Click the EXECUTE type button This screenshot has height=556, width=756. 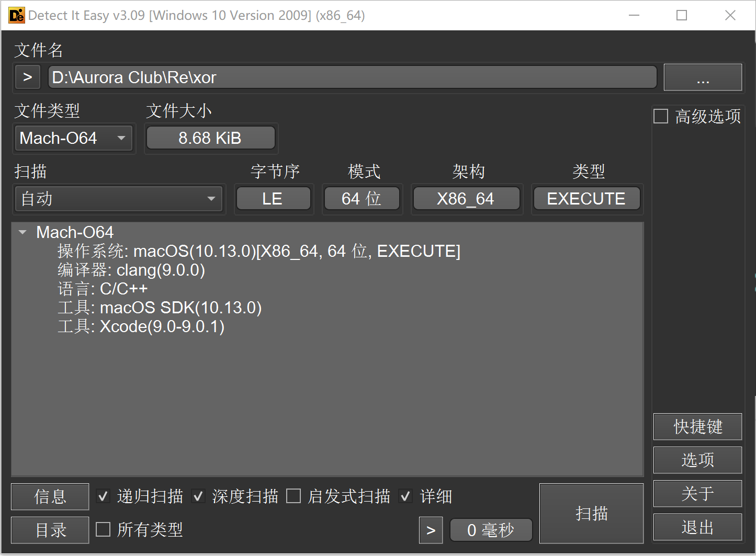tap(586, 199)
